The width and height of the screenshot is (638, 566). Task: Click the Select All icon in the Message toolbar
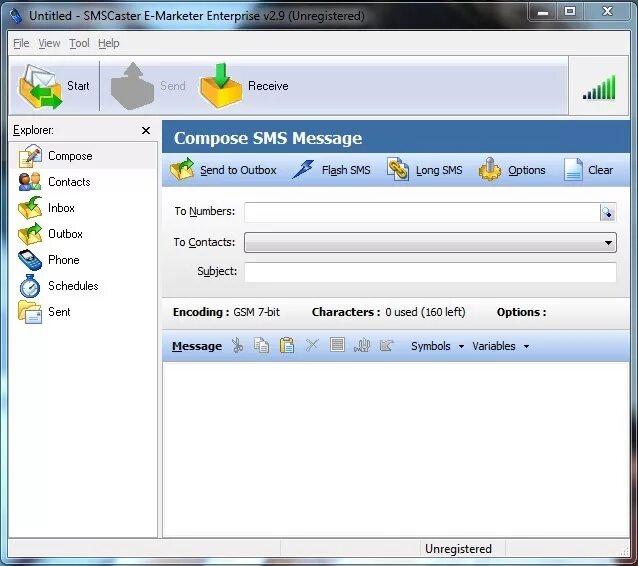tap(337, 345)
